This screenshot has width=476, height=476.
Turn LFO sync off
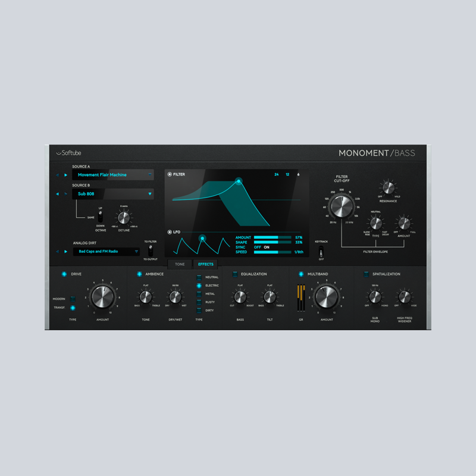coord(258,247)
